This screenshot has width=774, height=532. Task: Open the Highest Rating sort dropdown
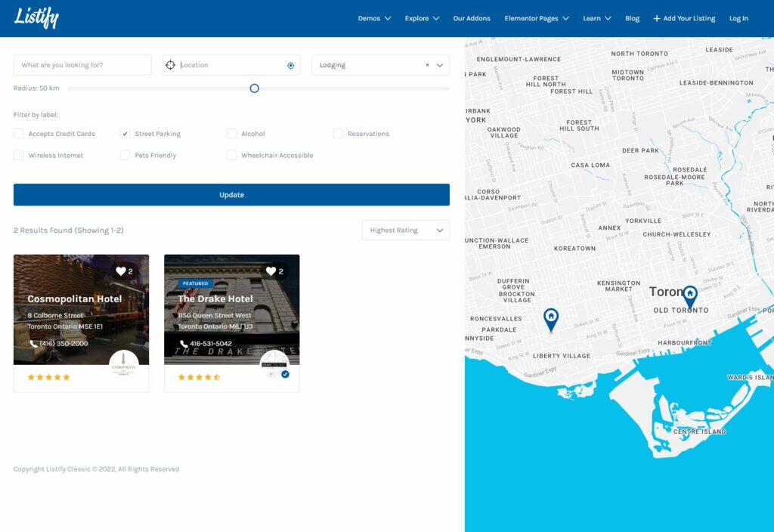pyautogui.click(x=406, y=230)
